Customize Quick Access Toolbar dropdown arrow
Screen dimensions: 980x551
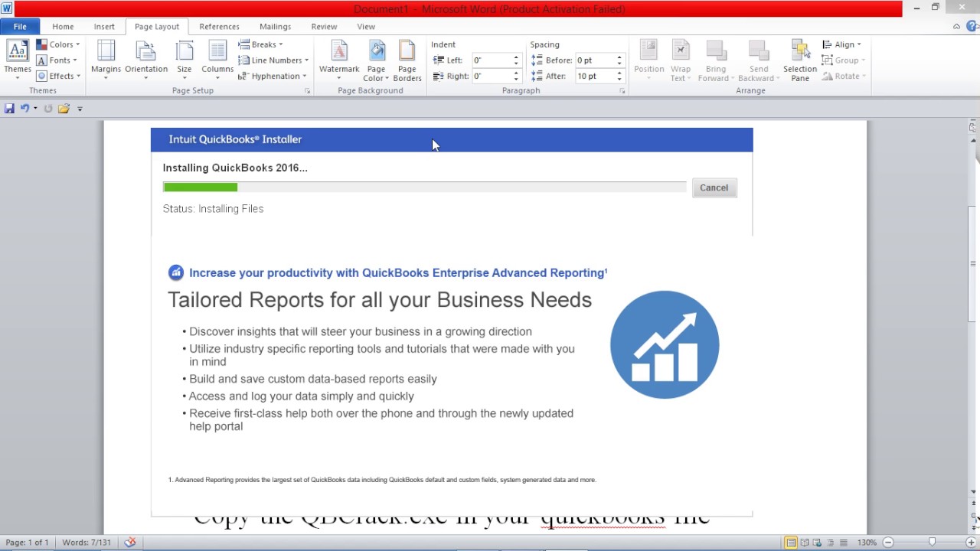pyautogui.click(x=80, y=109)
